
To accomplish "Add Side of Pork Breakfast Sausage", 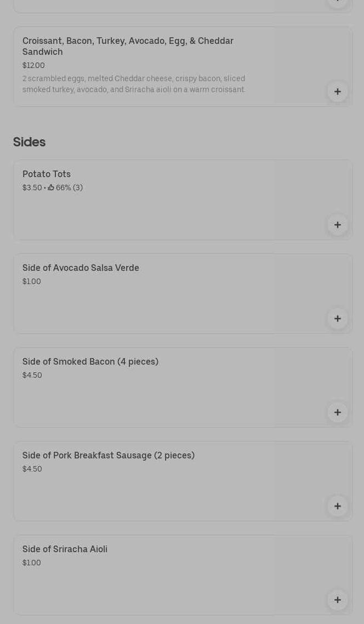I will click(x=338, y=506).
